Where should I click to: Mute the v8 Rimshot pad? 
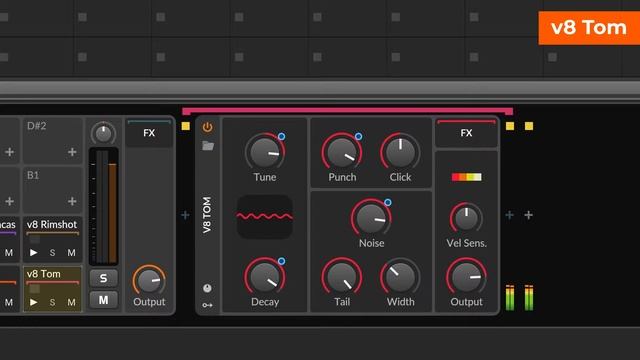point(71,253)
